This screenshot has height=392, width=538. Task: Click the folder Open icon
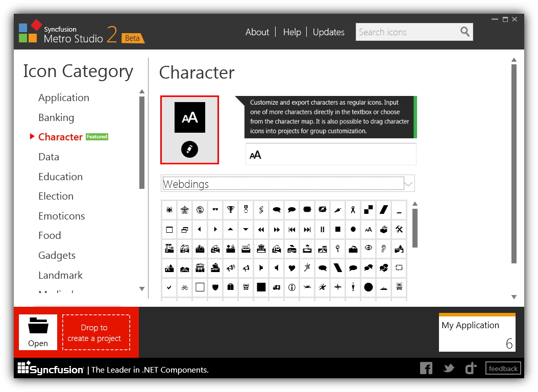[x=38, y=332]
